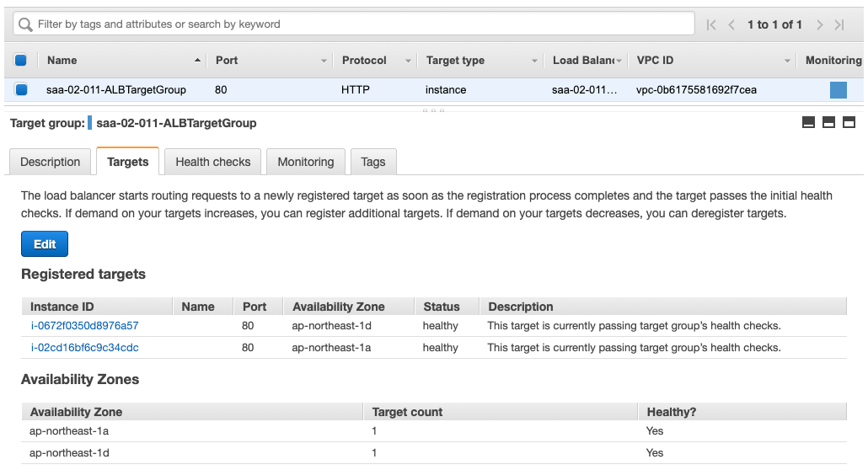Image resolution: width=868 pixels, height=470 pixels.
Task: Open the Port column dropdown arrow
Action: tap(324, 61)
